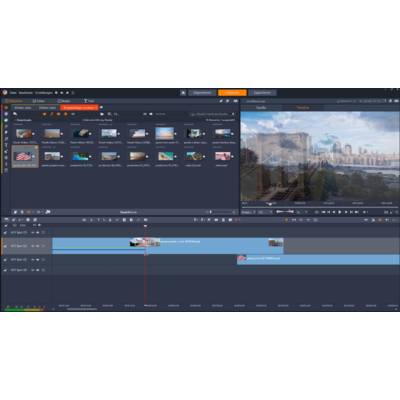Select the orange project bin tab

click(x=78, y=108)
